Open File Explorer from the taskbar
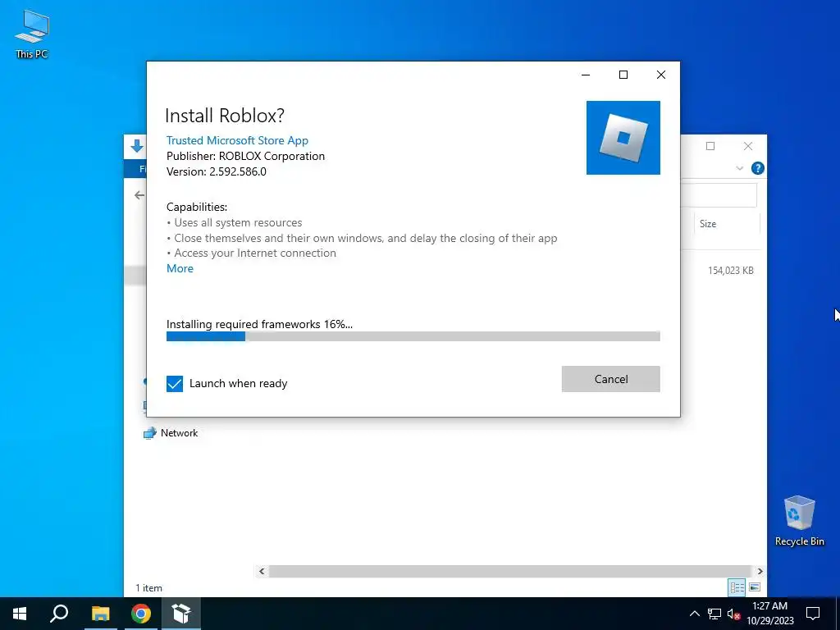The height and width of the screenshot is (630, 840). (100, 614)
